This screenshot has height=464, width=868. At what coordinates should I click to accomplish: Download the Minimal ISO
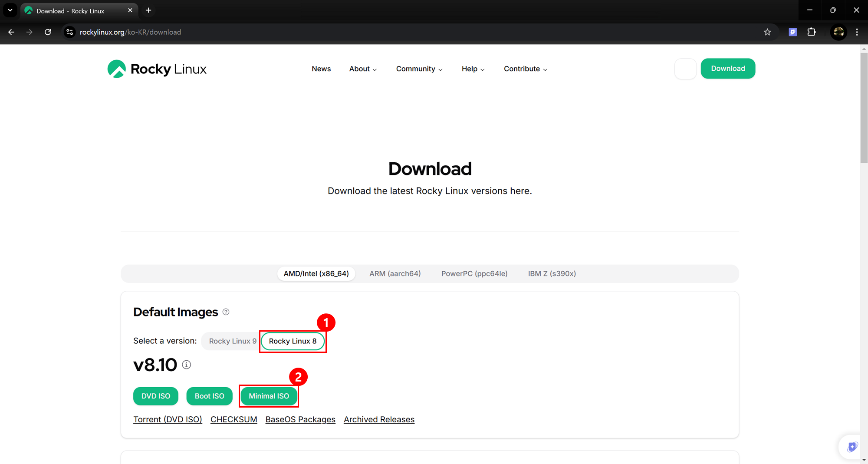coord(269,396)
